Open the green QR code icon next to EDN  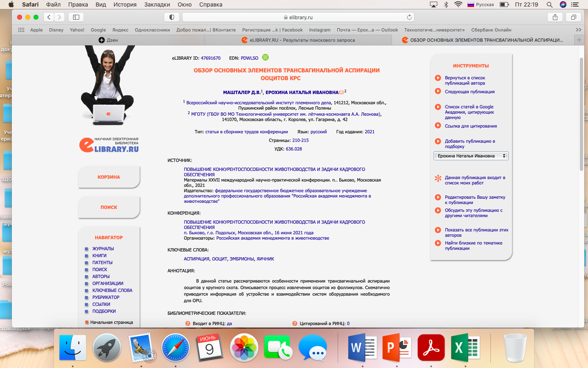pos(265,57)
